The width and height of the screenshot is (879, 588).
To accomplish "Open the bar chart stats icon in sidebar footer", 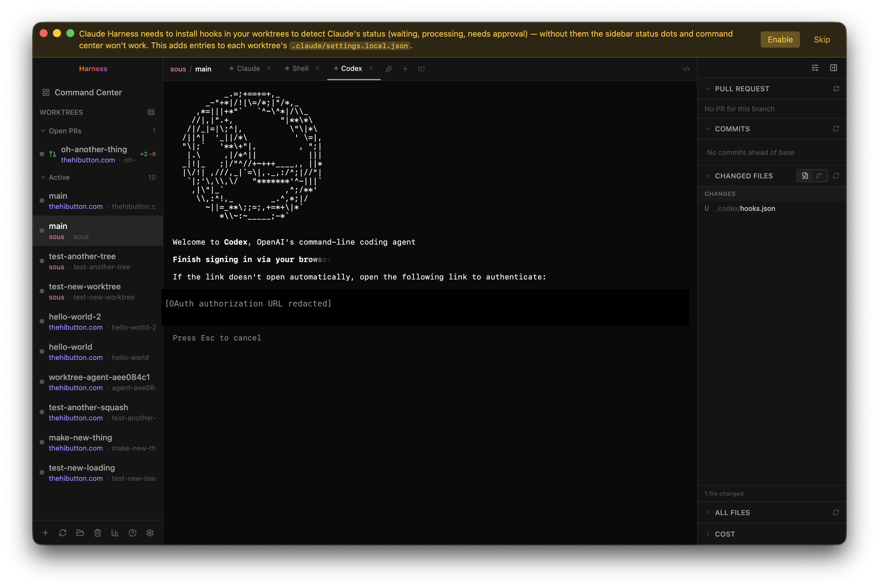I will (x=115, y=533).
